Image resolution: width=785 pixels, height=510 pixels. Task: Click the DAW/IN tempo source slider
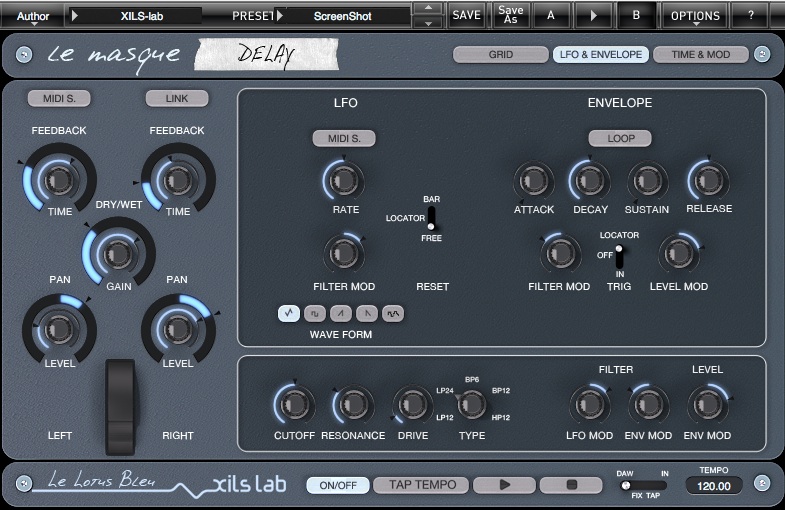pos(643,485)
